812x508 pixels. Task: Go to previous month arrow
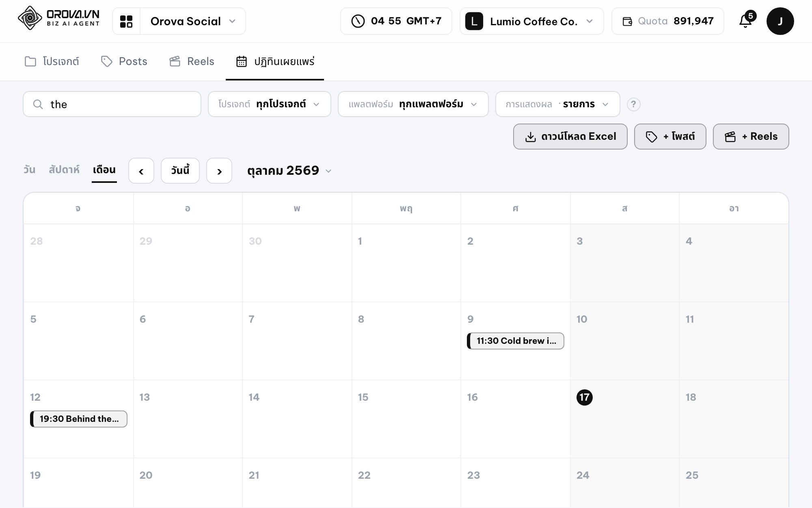(x=141, y=171)
